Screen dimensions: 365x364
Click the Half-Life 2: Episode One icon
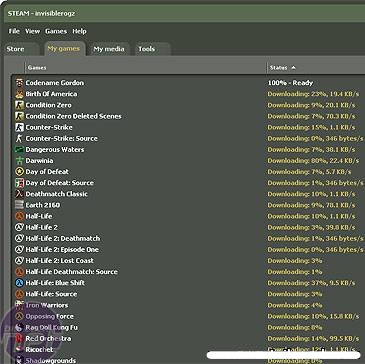pos(20,249)
